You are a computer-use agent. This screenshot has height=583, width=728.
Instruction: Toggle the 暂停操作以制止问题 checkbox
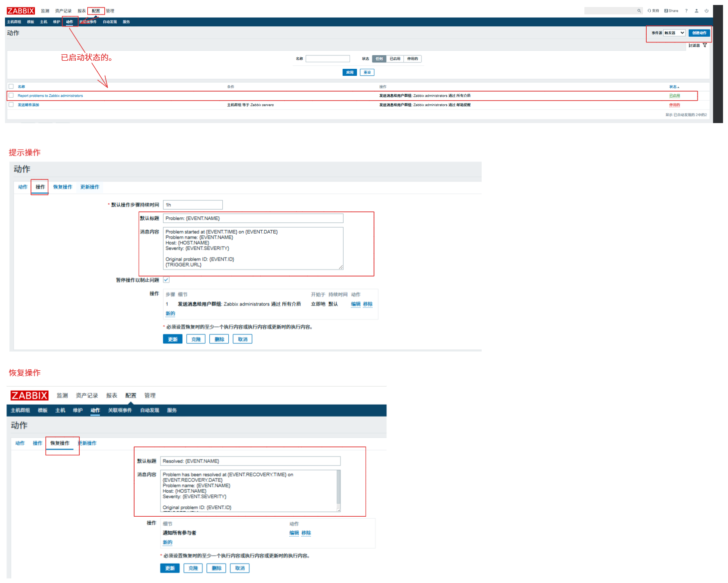166,280
